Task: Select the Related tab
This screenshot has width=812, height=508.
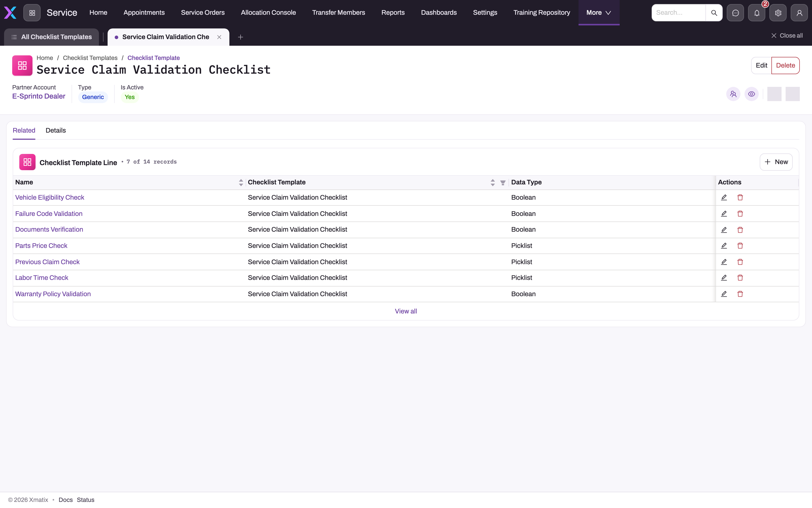Action: pos(24,130)
